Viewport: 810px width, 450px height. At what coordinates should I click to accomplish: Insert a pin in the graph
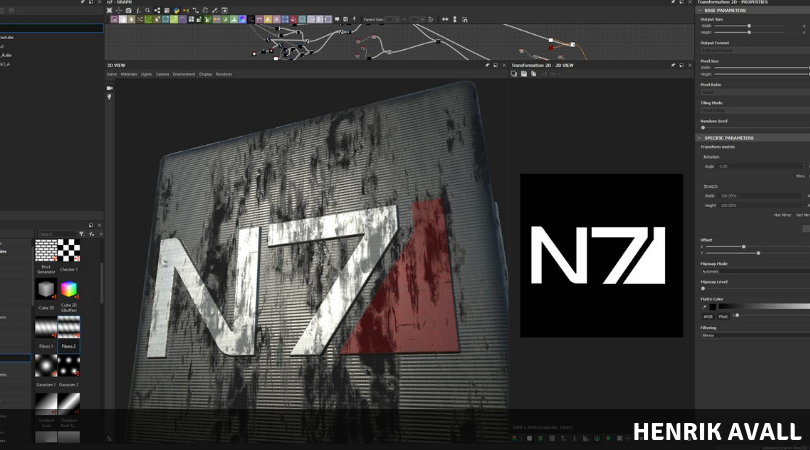tap(354, 19)
